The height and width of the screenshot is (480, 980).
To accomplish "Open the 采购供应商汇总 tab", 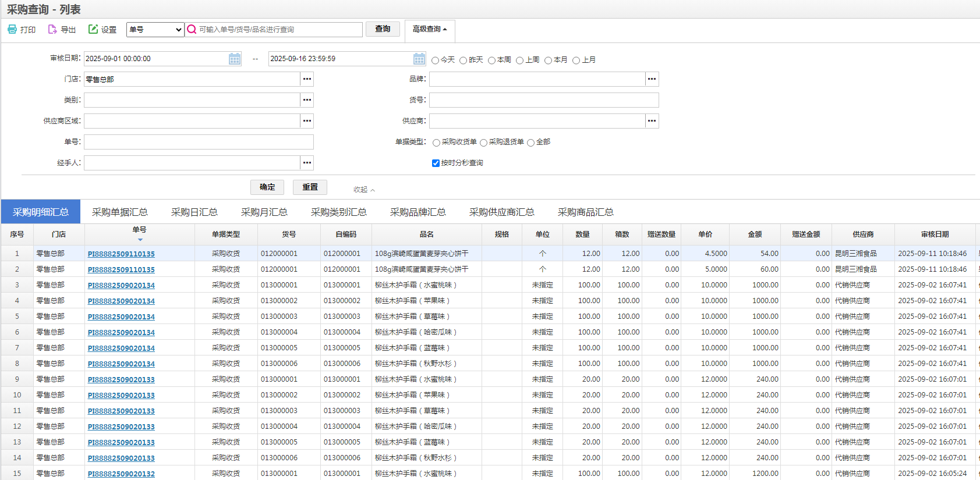I will (x=501, y=212).
